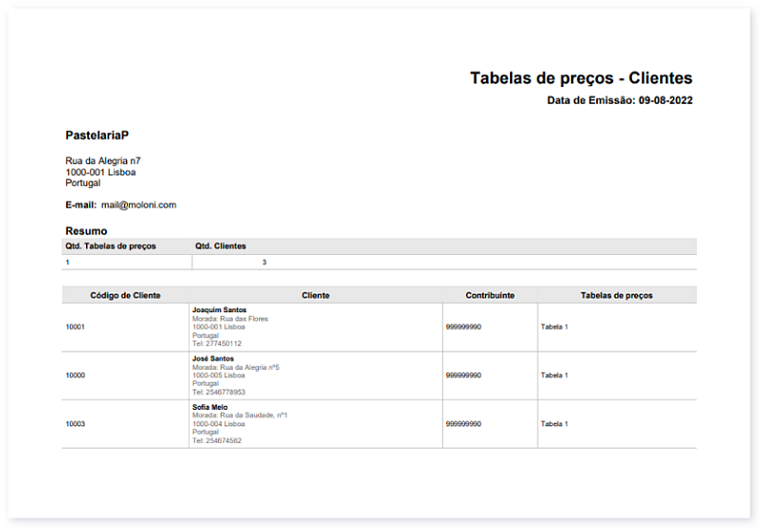Select the issue date 09-08-2022
Screen dimensions: 764x532
(666, 100)
